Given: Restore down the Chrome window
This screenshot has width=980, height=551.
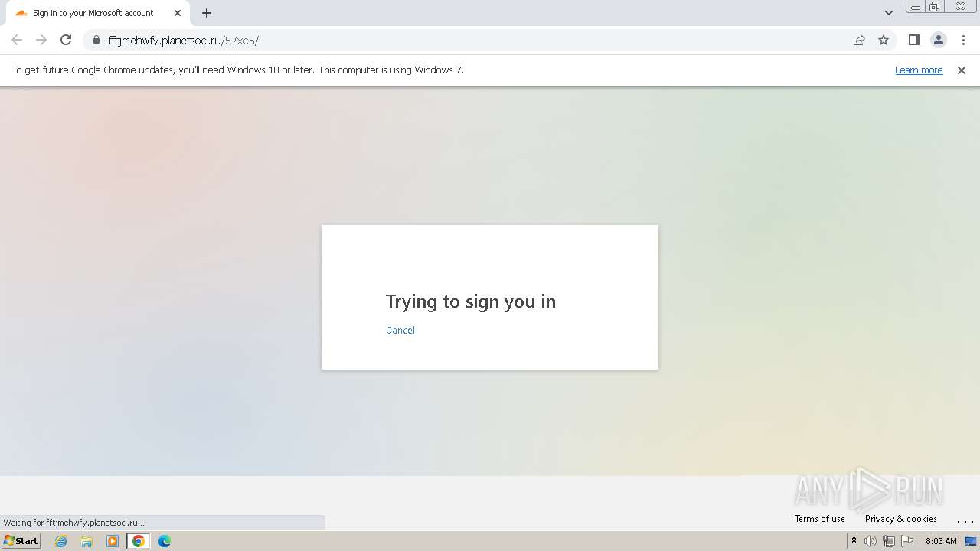Looking at the screenshot, I should 935,7.
